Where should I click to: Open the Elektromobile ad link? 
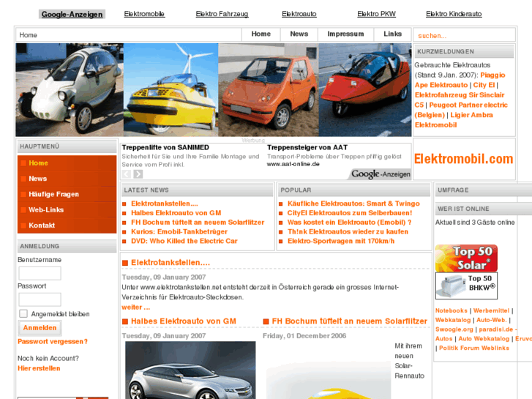pos(144,14)
